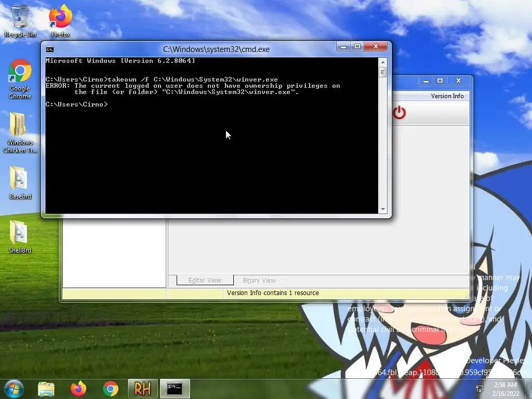Viewport: 532px width, 399px height.
Task: Launch Chrome from the taskbar
Action: click(x=111, y=389)
